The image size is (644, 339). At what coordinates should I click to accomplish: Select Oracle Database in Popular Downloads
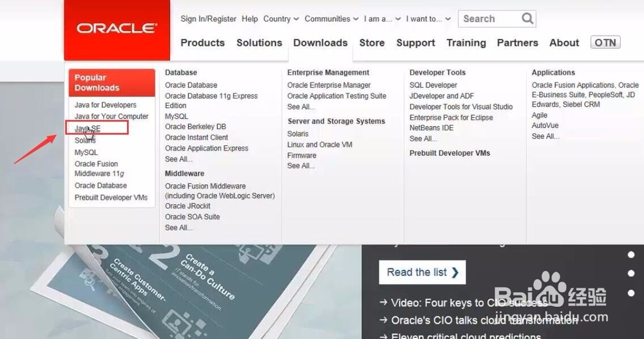click(x=100, y=185)
